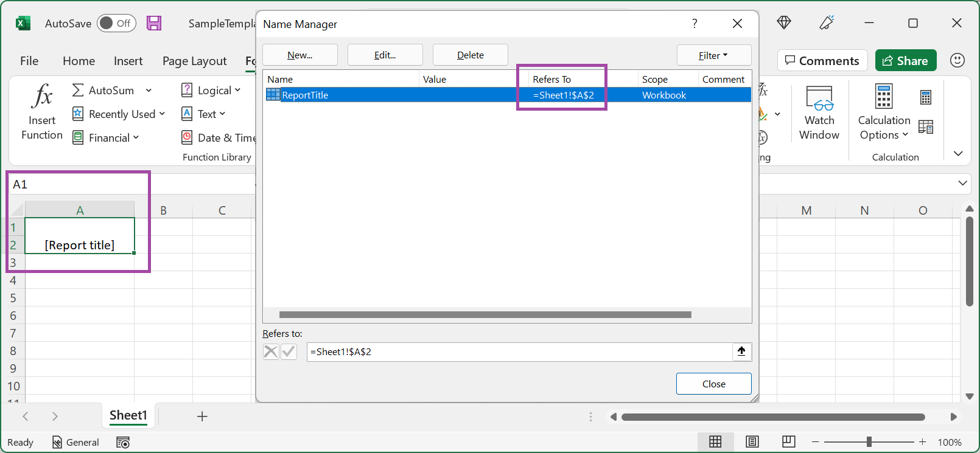Image resolution: width=980 pixels, height=453 pixels.
Task: Select column B header
Action: click(x=163, y=210)
